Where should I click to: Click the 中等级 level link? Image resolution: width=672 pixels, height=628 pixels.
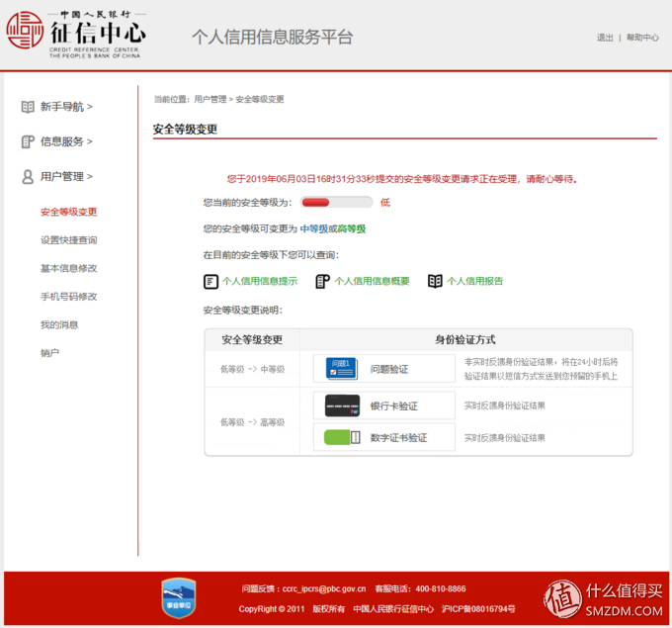click(314, 229)
